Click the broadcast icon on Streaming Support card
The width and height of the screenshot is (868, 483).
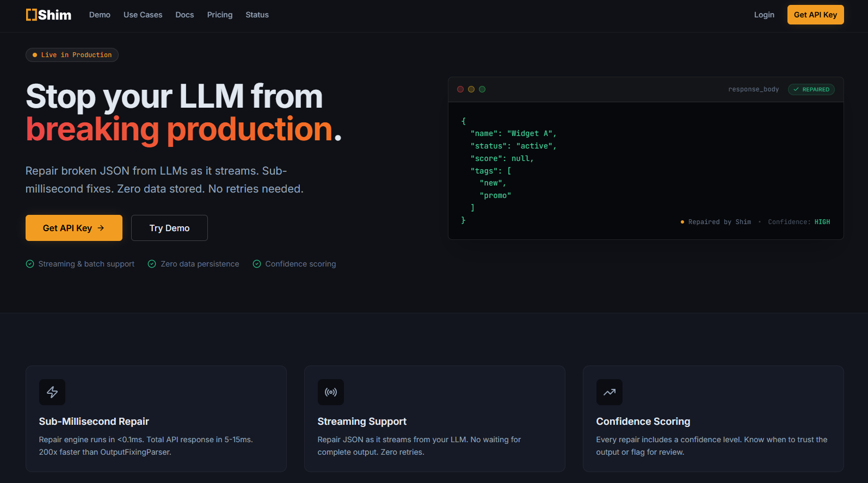coord(331,392)
